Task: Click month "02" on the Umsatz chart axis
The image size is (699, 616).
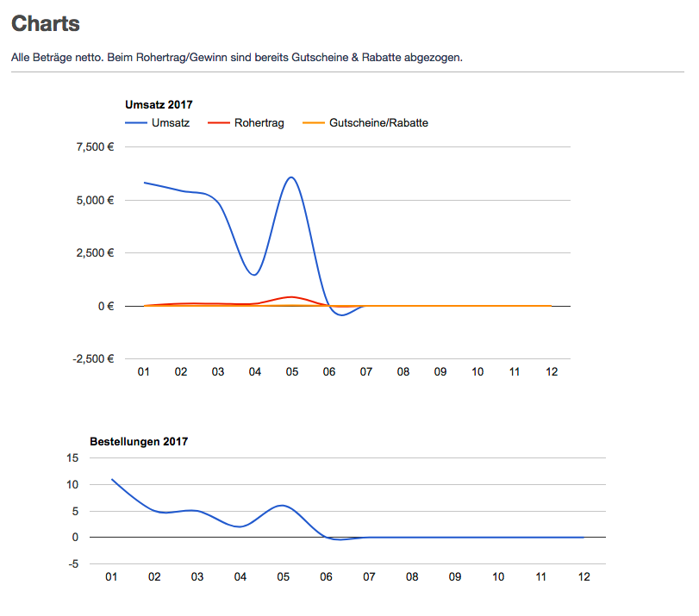Action: click(x=180, y=372)
